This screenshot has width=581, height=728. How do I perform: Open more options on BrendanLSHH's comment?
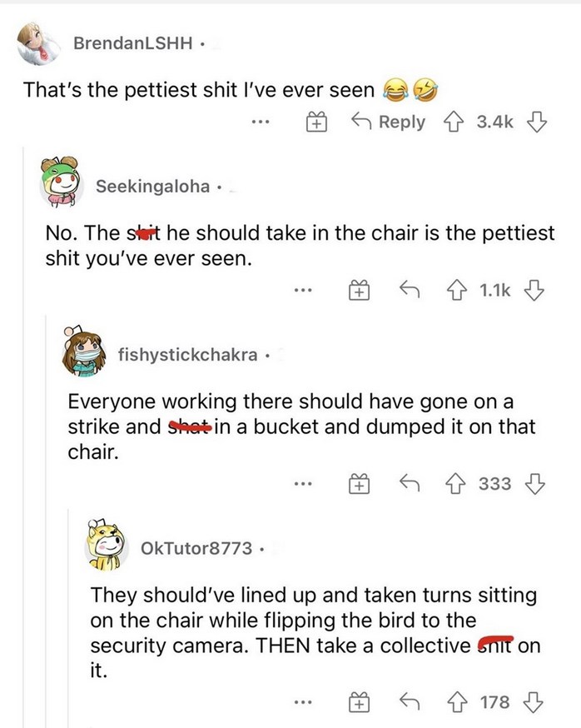click(261, 122)
